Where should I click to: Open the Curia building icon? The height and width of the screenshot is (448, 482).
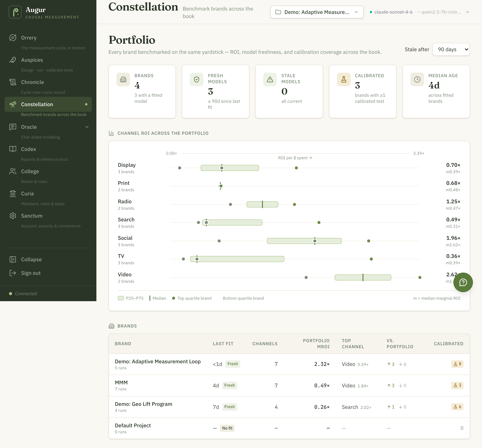pyautogui.click(x=13, y=194)
